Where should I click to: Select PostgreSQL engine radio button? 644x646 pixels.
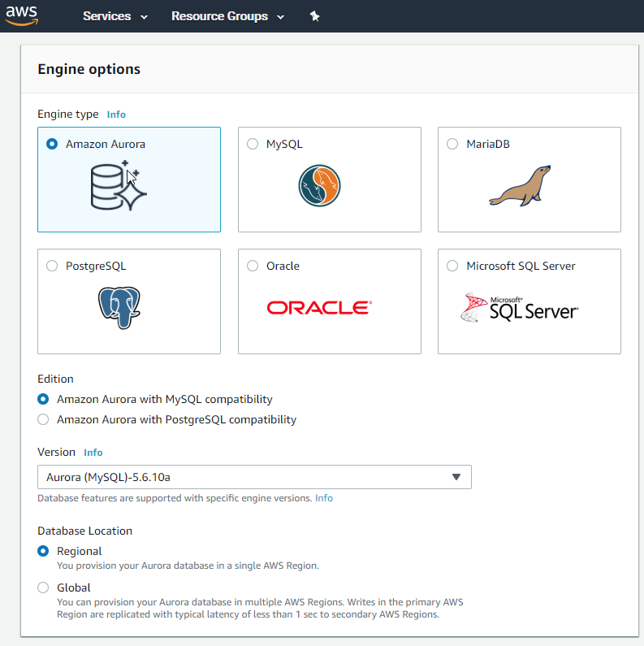(52, 266)
